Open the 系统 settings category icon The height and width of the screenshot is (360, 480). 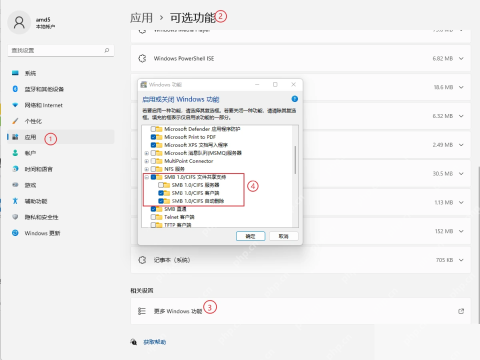click(15, 73)
